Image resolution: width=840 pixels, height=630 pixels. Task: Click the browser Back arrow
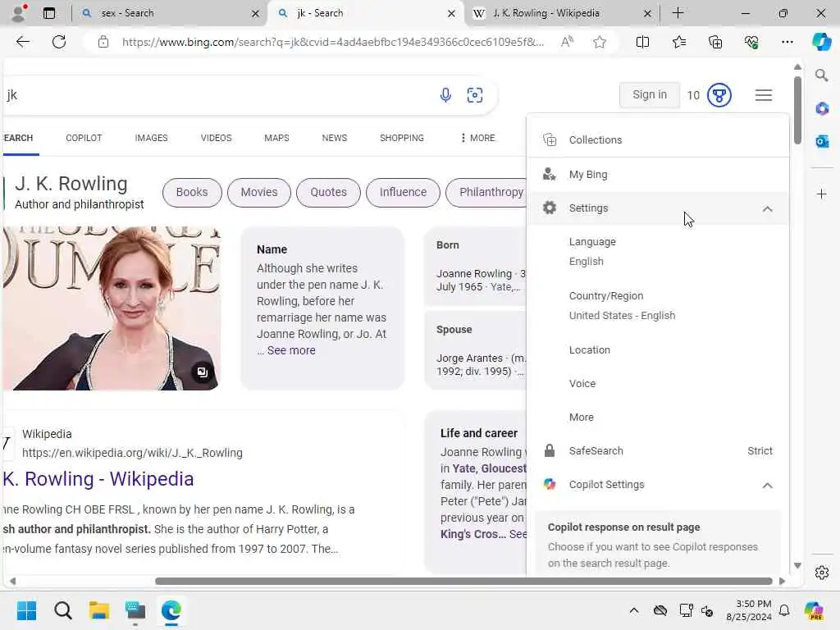click(x=22, y=42)
